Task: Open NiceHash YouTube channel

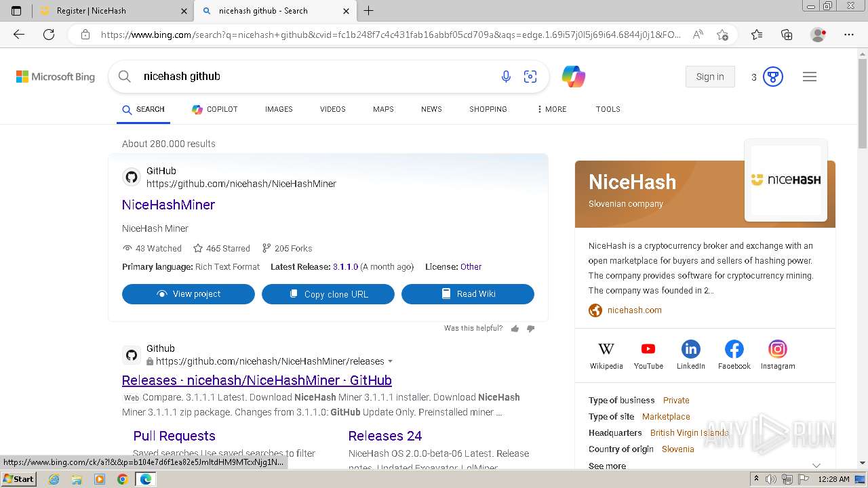Action: (x=648, y=355)
